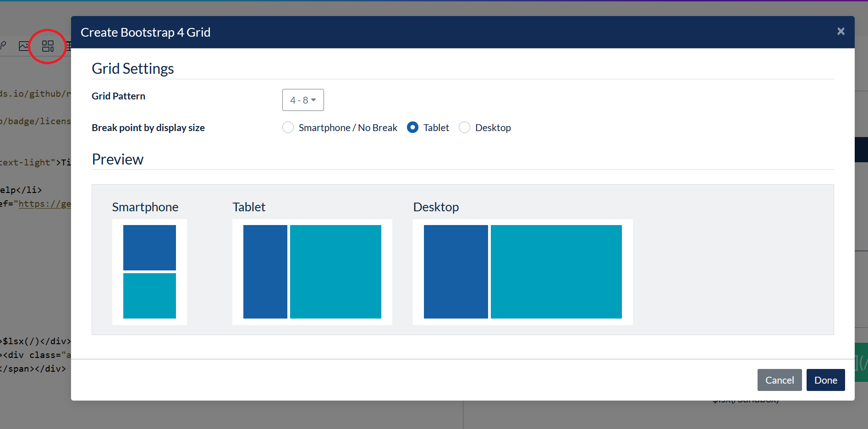Click the 'Grid Pattern' label
Viewport: 868px width, 429px height.
tap(118, 96)
